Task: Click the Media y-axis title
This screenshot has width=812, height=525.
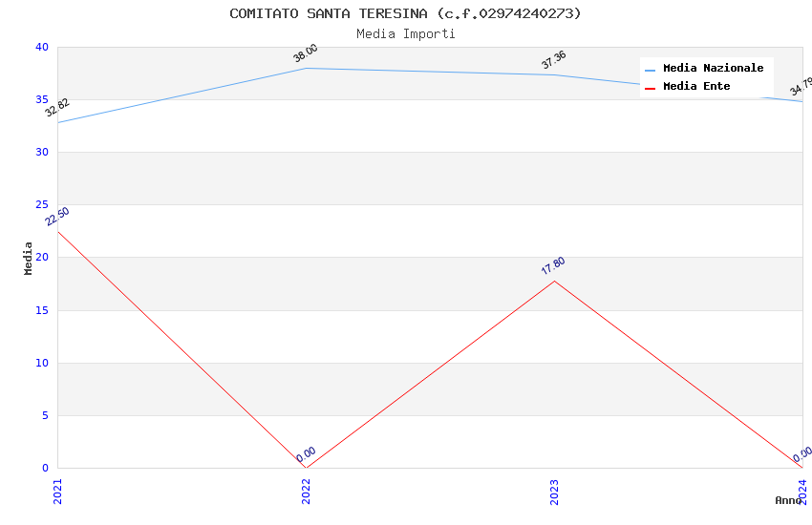Action: tap(29, 258)
